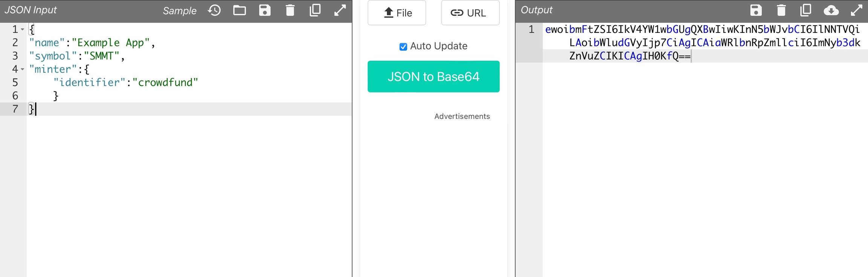The height and width of the screenshot is (277, 868).
Task: Copy JSON input to clipboard
Action: tap(315, 10)
